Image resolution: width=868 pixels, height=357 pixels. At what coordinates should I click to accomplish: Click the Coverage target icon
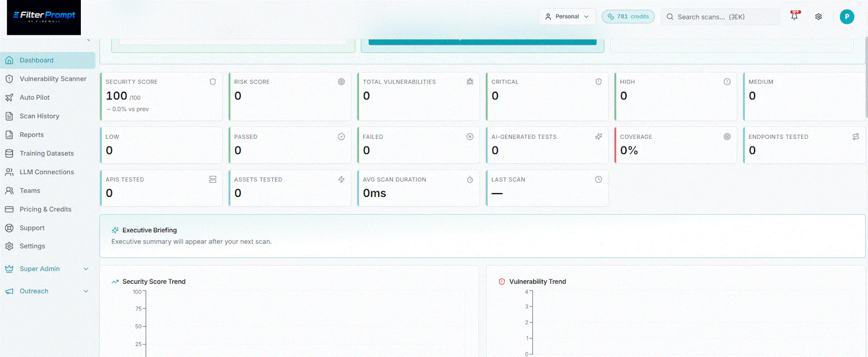[727, 137]
